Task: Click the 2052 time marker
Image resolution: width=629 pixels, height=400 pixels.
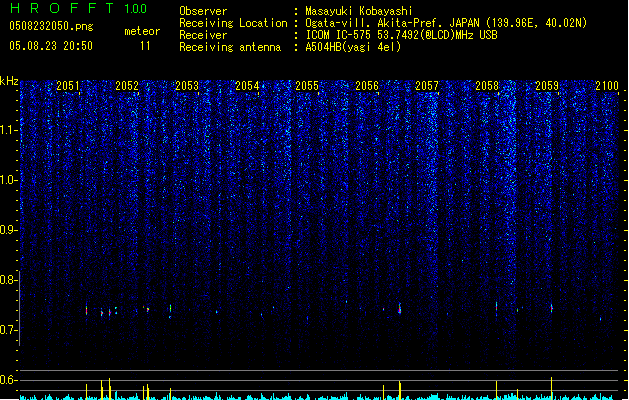Action: point(127,86)
